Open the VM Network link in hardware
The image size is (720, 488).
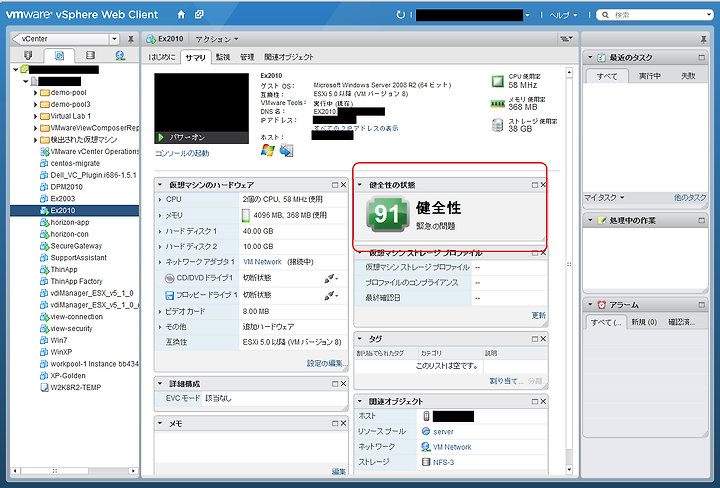(262, 262)
